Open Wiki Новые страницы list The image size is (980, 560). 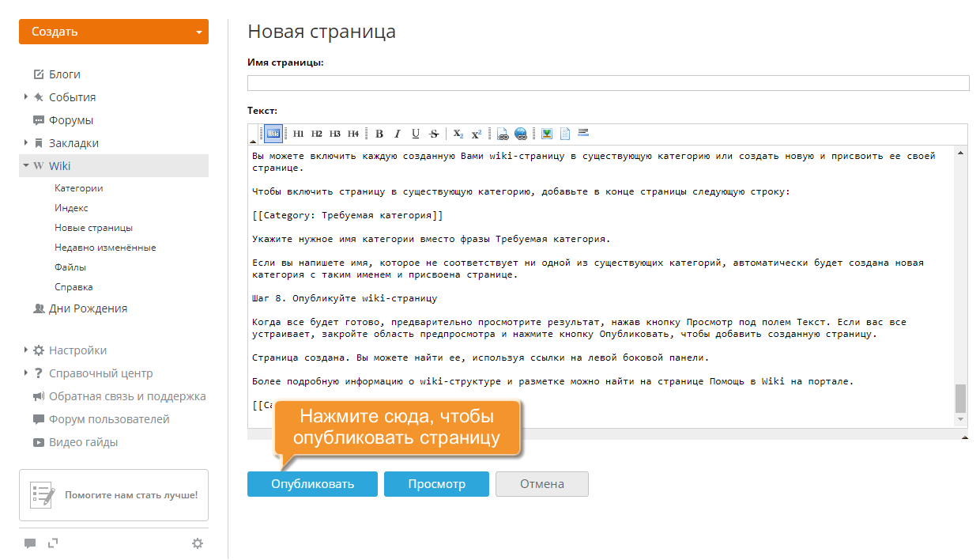click(x=93, y=228)
